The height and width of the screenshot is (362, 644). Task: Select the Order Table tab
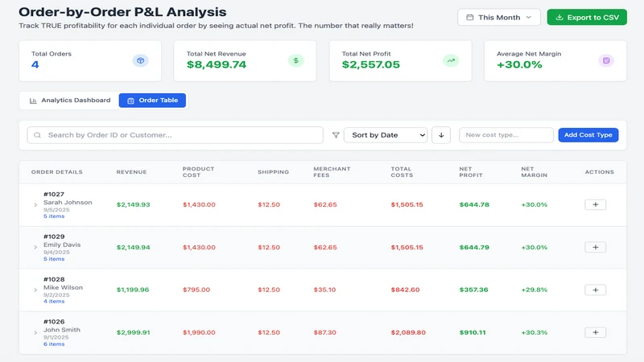[x=152, y=101]
